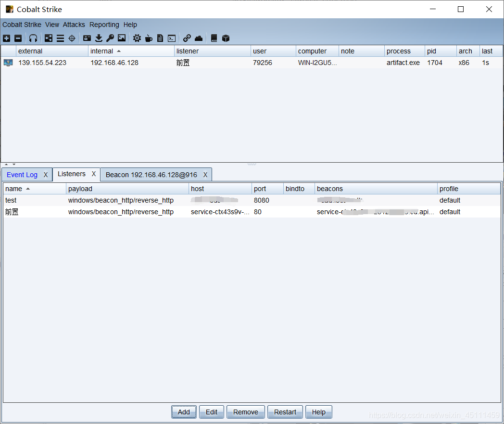Select the '前置' listener name in listeners table
Image resolution: width=504 pixels, height=424 pixels.
coord(12,212)
